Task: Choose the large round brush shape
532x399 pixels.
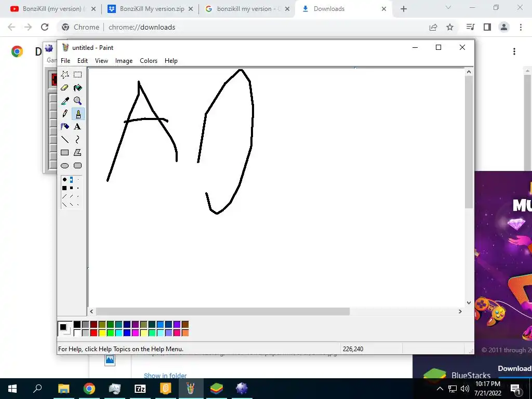Action: [x=64, y=179]
